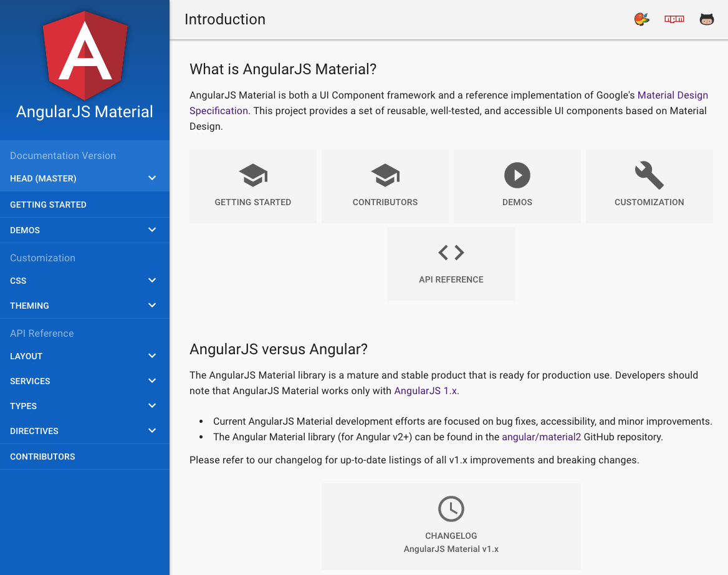Select TYPES in the sidebar
This screenshot has height=575, width=728.
(x=23, y=407)
